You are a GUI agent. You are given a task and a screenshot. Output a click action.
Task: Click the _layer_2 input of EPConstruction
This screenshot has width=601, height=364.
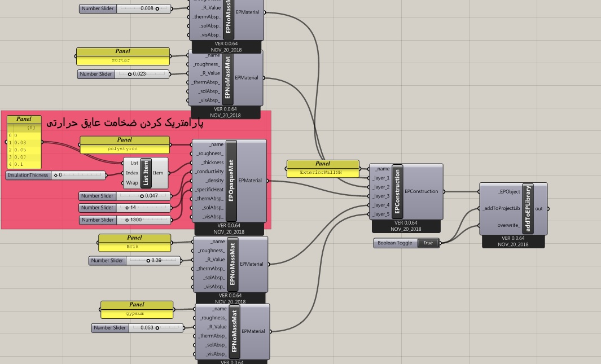381,187
